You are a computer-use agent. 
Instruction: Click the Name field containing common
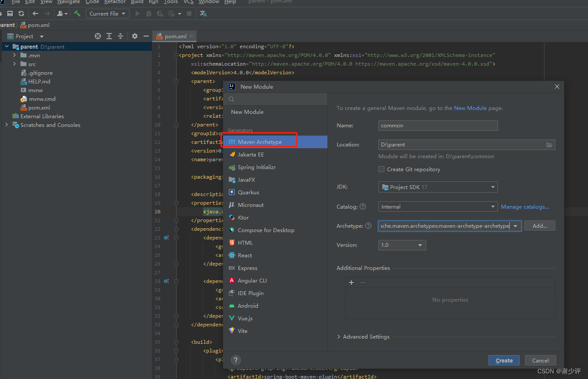pyautogui.click(x=438, y=126)
